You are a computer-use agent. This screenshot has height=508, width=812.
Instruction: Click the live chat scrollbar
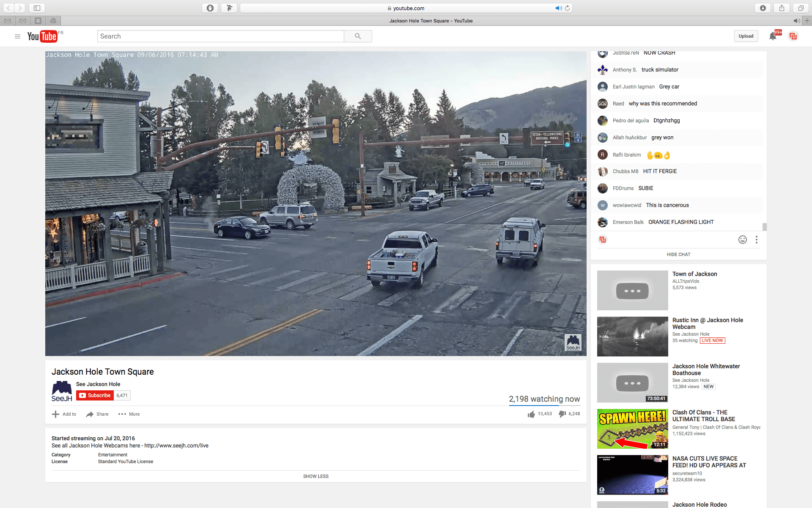764,227
